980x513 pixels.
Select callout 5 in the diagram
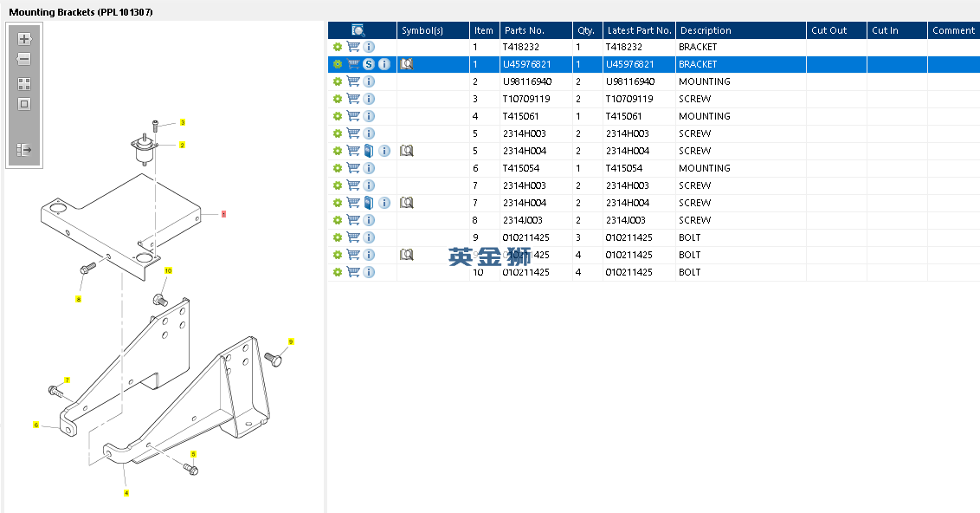pyautogui.click(x=193, y=454)
